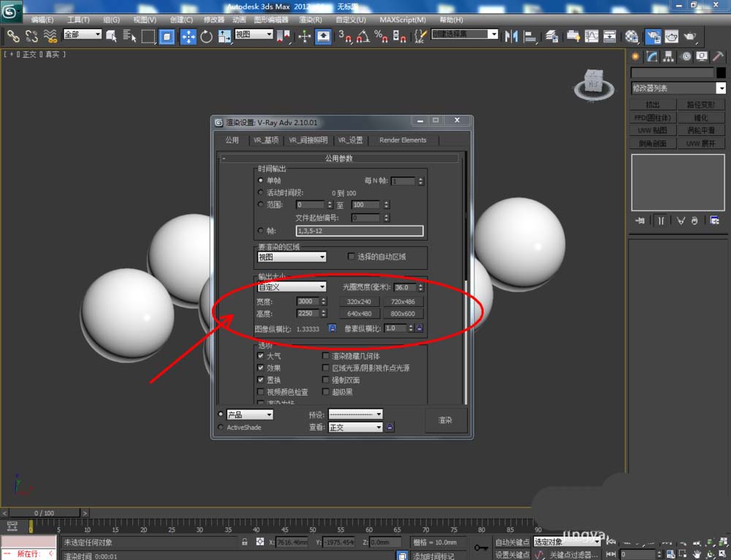The width and height of the screenshot is (731, 560).
Task: Uncheck the 大气 atmosphere checkbox
Action: click(261, 356)
